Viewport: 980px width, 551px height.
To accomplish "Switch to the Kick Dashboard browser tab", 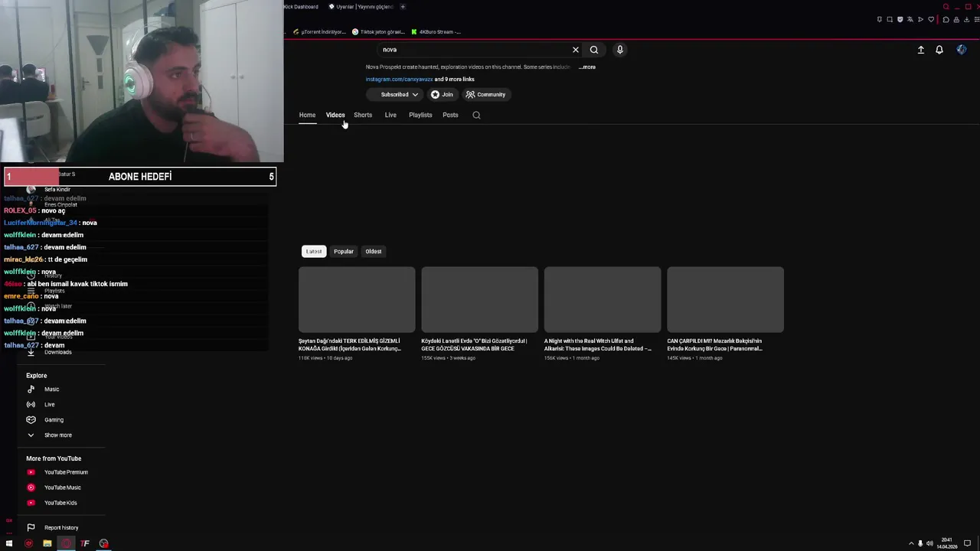I will [x=301, y=7].
